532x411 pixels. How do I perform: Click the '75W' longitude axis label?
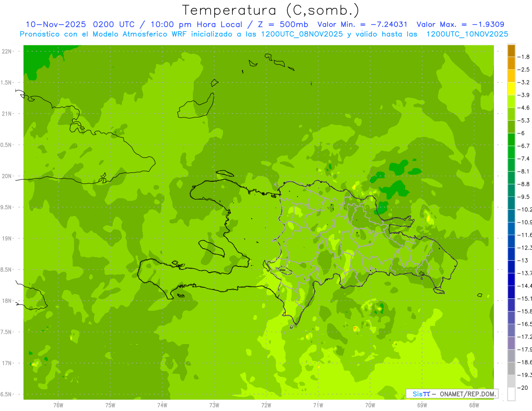110,405
